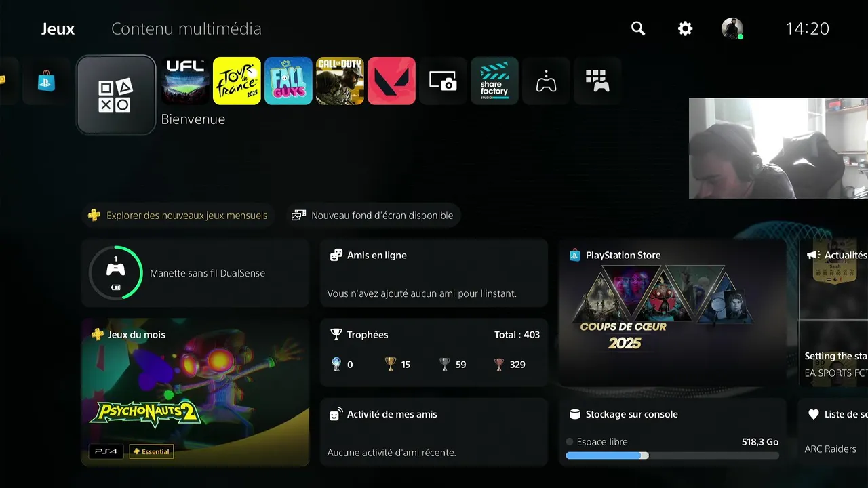Click the console storage free space bar
868x488 pixels.
(x=672, y=455)
